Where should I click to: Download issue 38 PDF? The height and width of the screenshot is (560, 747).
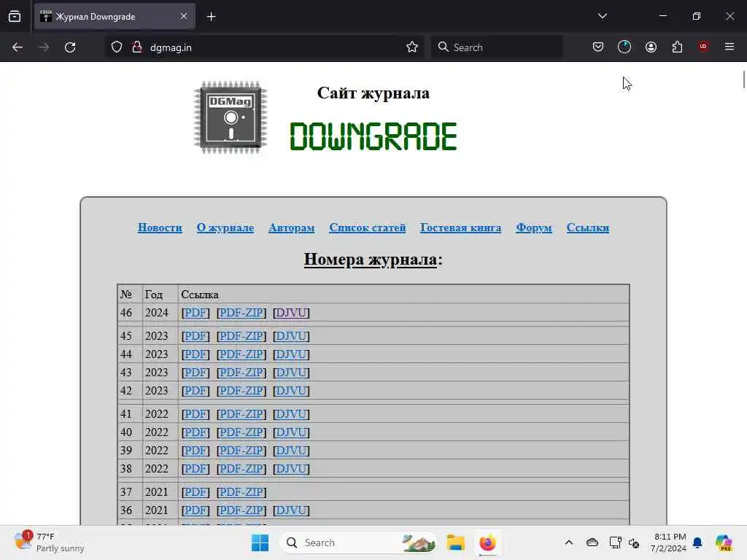click(196, 469)
